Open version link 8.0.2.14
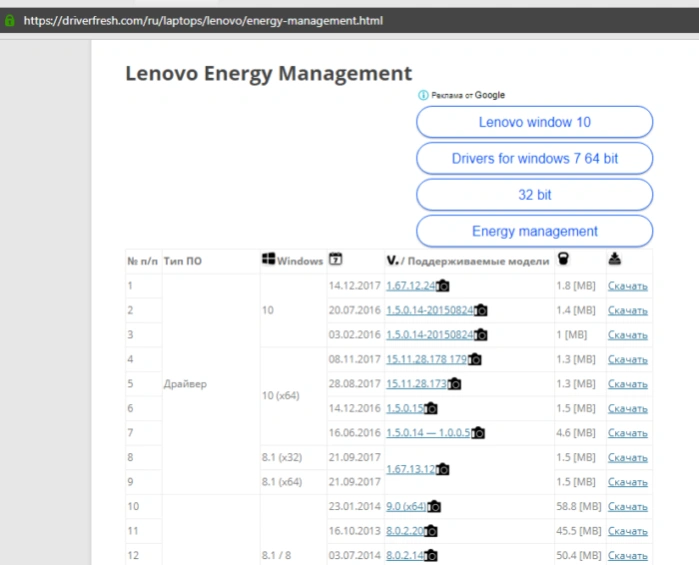This screenshot has width=699, height=565. pos(405,556)
